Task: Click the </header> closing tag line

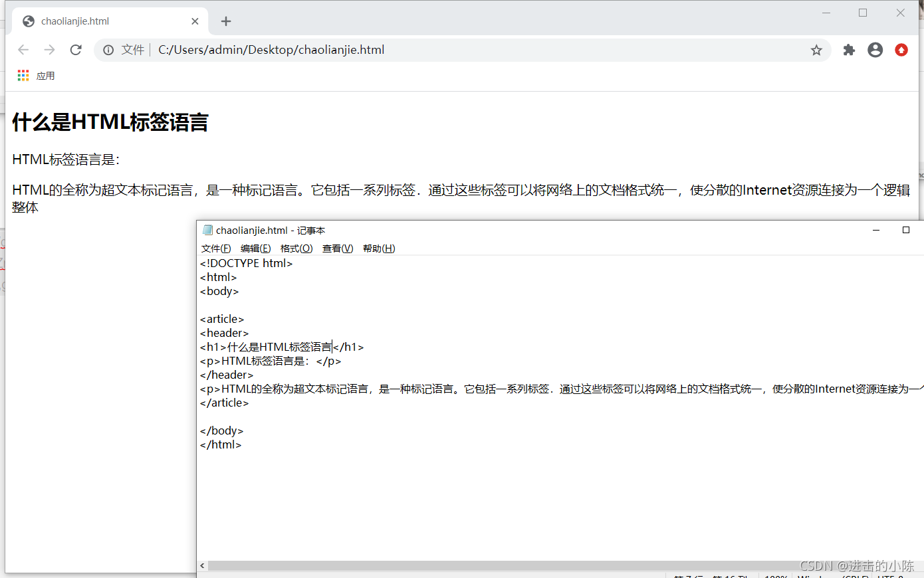Action: pos(227,375)
